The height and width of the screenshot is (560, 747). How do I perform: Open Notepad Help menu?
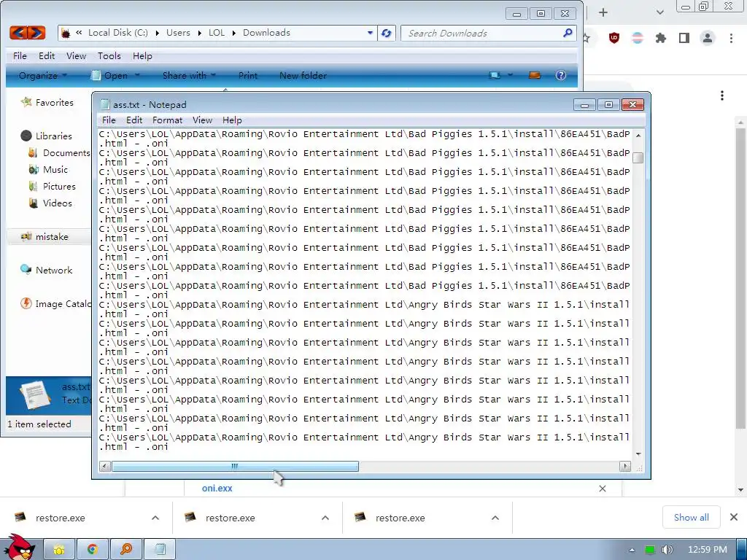232,120
